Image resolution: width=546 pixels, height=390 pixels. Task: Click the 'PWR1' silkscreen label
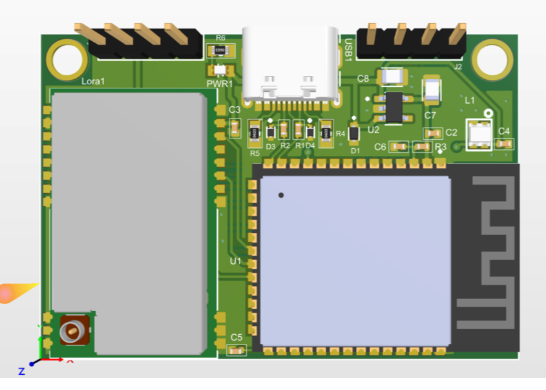(220, 84)
